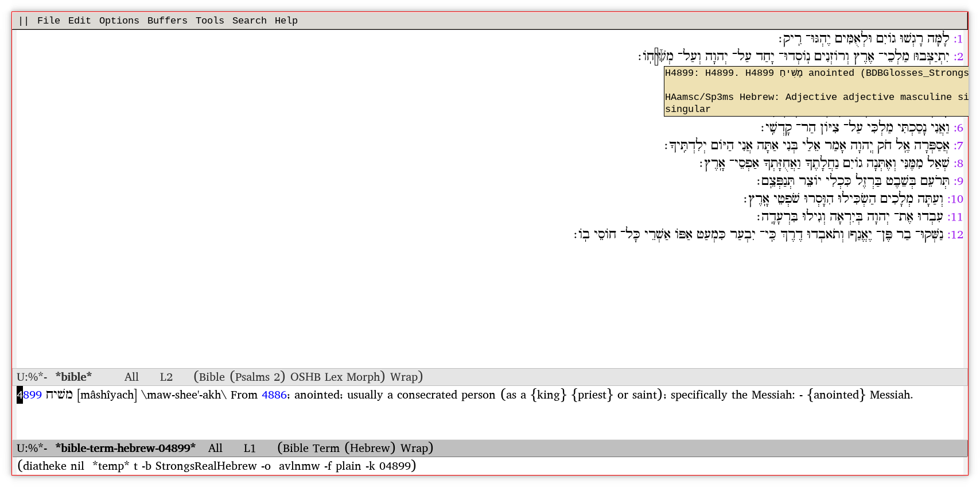The image size is (980, 487).
Task: Open the Edit menu
Action: point(79,21)
